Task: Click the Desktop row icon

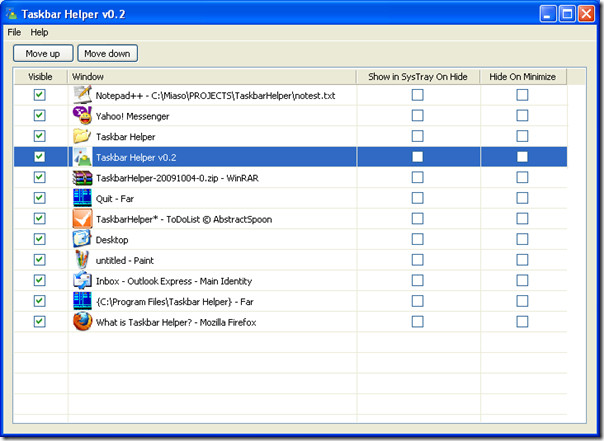Action: pyautogui.click(x=82, y=239)
